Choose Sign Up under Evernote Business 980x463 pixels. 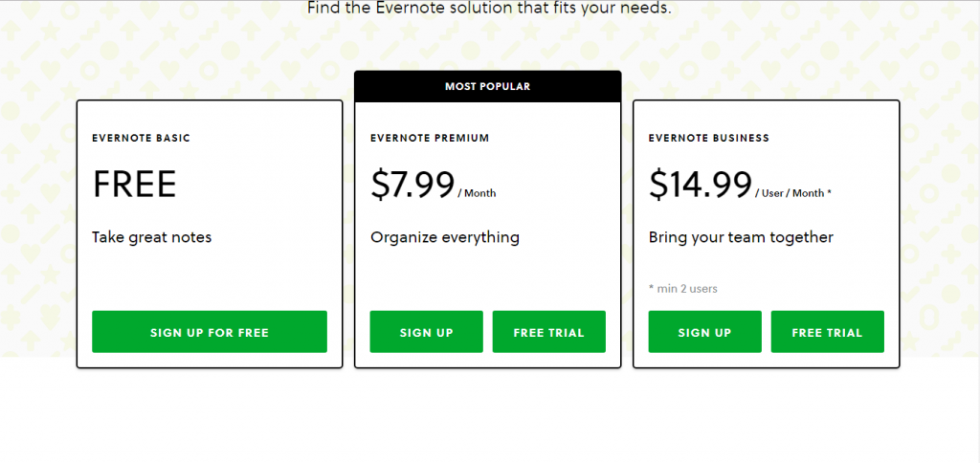click(x=704, y=332)
